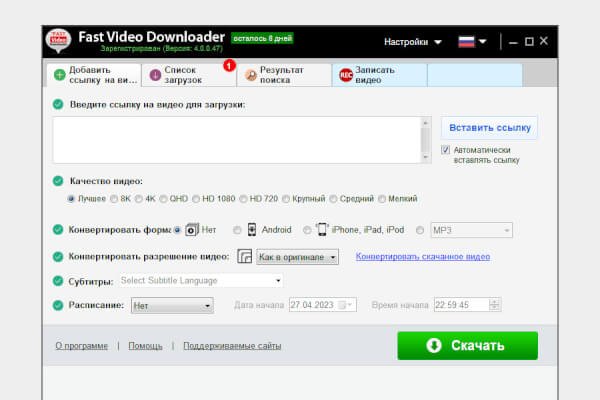This screenshot has height=400, width=600.
Task: Click the URL box scrollbar up arrow
Action: tap(425, 122)
